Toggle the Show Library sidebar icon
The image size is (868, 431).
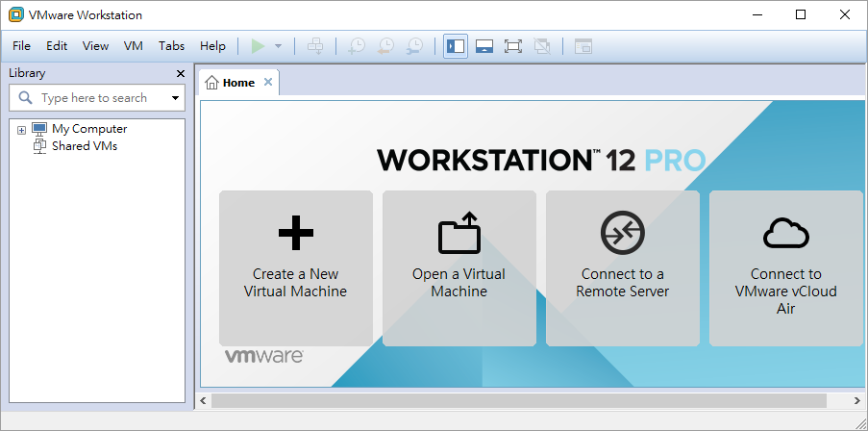click(x=456, y=46)
